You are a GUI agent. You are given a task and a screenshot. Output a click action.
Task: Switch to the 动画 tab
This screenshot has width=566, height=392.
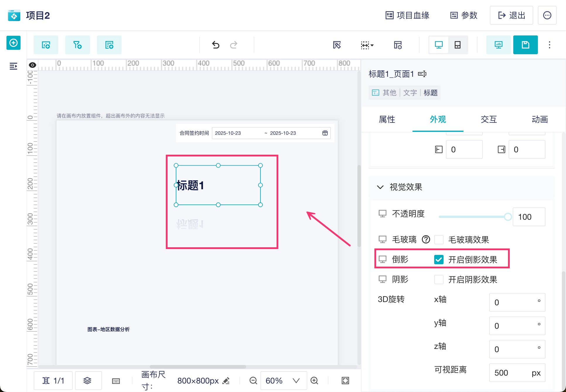pos(539,119)
